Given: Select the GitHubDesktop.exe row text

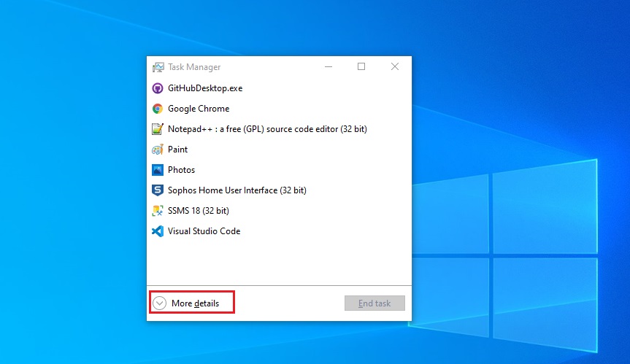Looking at the screenshot, I should [x=205, y=88].
